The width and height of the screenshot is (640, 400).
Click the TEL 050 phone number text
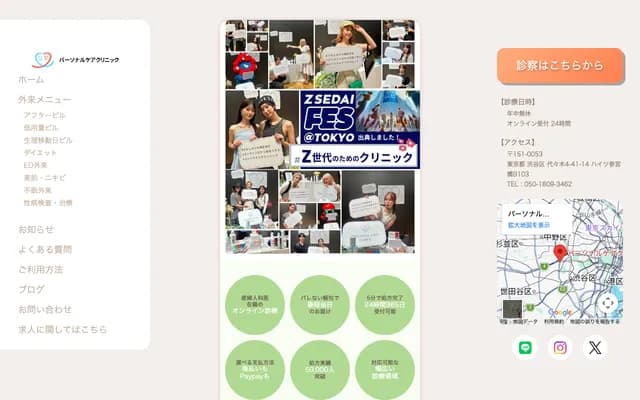pyautogui.click(x=539, y=184)
